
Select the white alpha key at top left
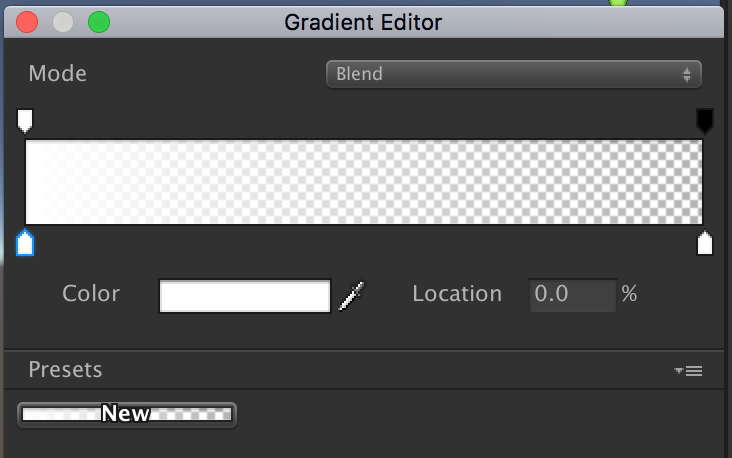25,121
